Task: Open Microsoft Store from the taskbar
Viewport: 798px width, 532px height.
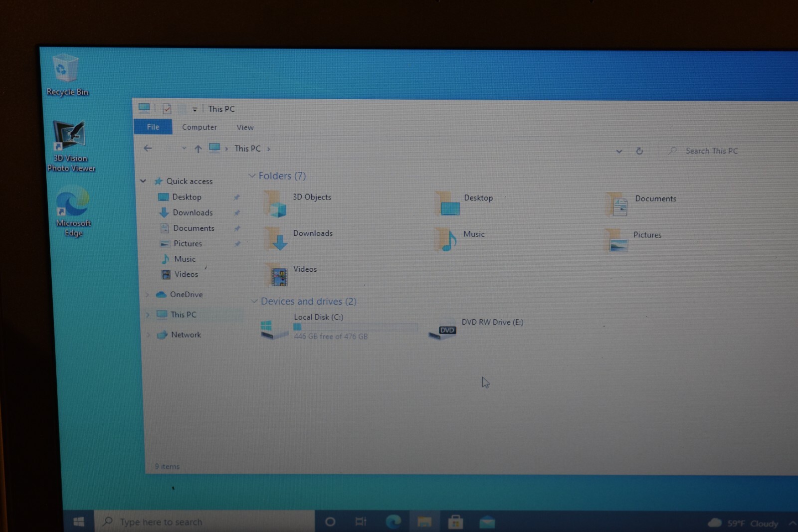Action: (455, 523)
